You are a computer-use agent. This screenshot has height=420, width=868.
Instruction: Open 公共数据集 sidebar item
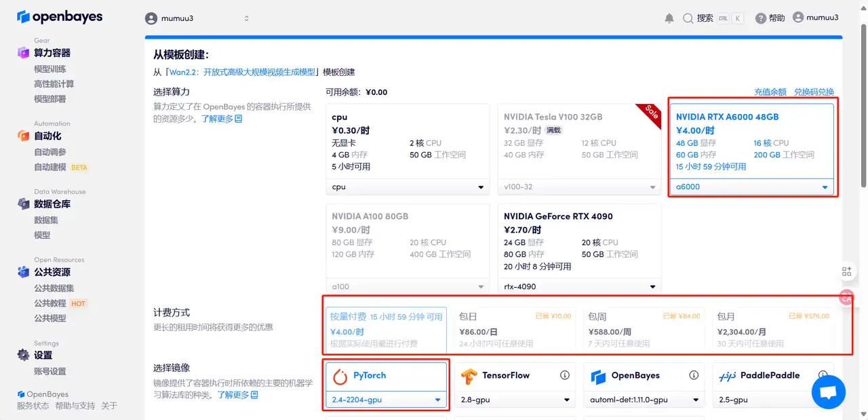[54, 288]
